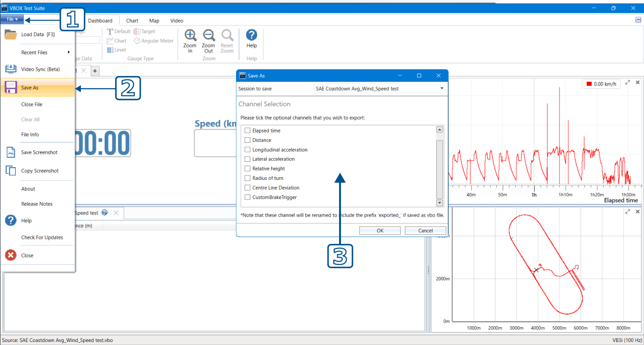Image resolution: width=644 pixels, height=345 pixels.
Task: Maximize the track map panel
Action: pos(627,212)
